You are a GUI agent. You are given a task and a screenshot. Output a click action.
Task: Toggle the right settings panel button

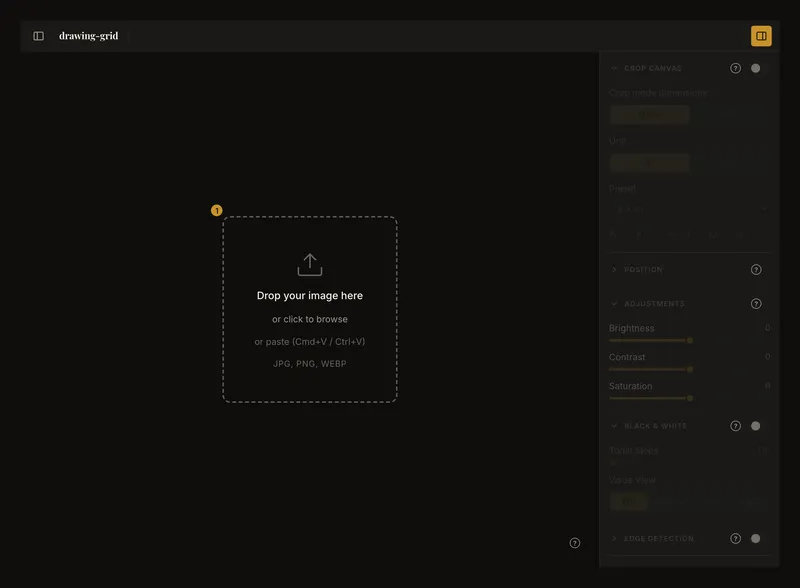tap(761, 36)
